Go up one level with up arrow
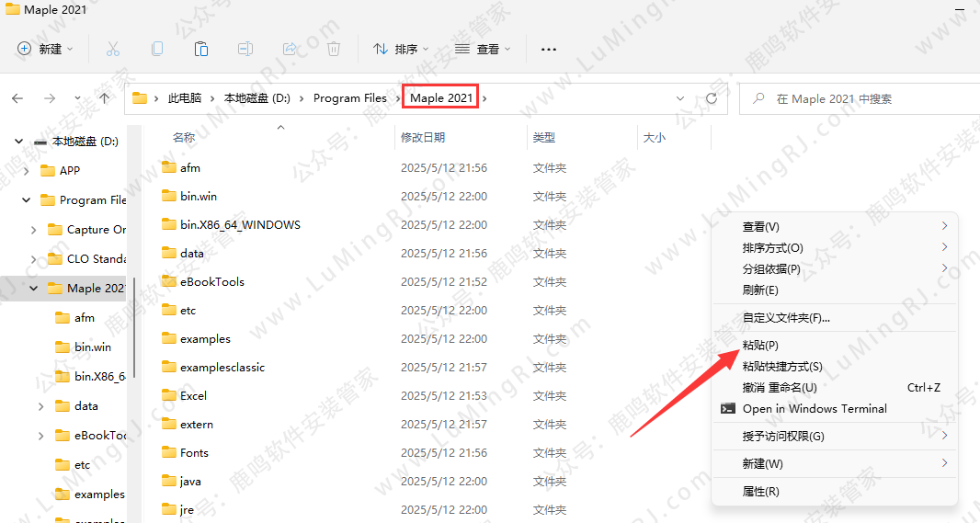 [x=105, y=98]
